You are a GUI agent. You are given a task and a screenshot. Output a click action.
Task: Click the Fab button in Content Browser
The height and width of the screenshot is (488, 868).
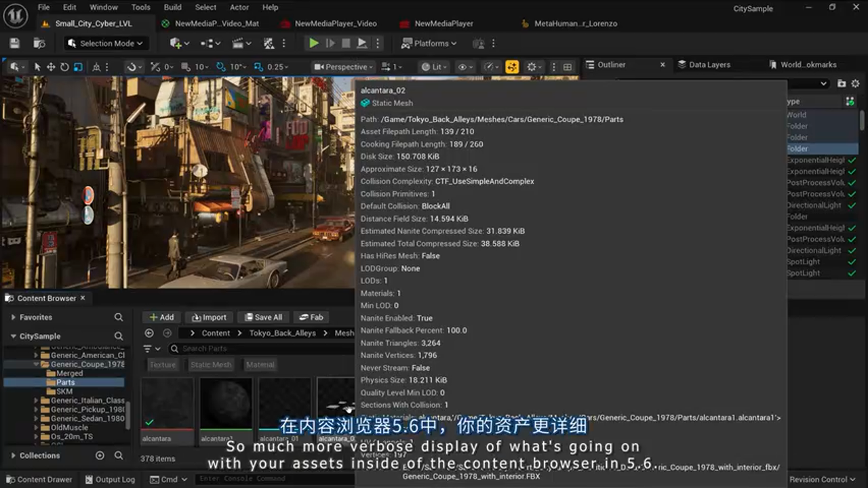tap(311, 317)
